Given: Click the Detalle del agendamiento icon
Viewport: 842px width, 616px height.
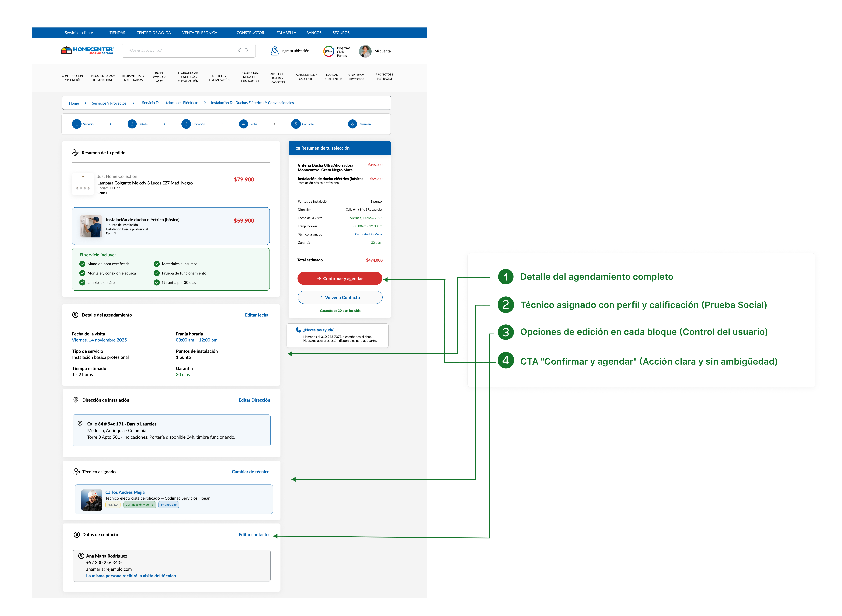Looking at the screenshot, I should coord(75,315).
